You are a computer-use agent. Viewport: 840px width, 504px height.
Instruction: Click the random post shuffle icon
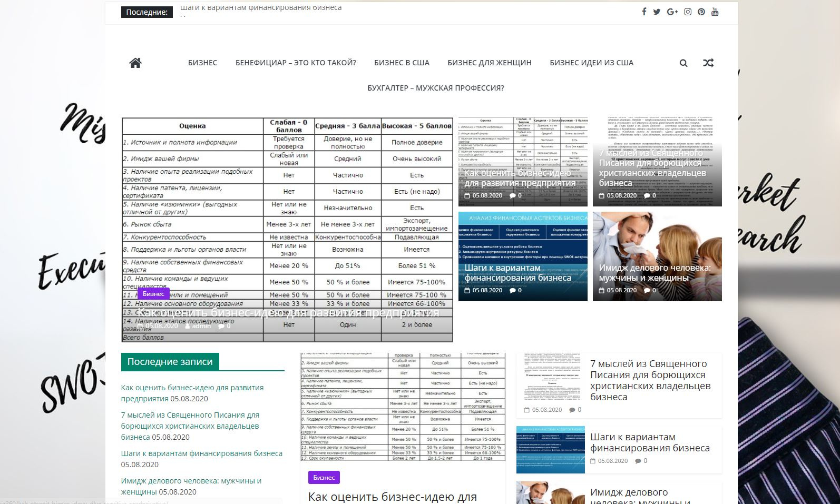pyautogui.click(x=708, y=63)
